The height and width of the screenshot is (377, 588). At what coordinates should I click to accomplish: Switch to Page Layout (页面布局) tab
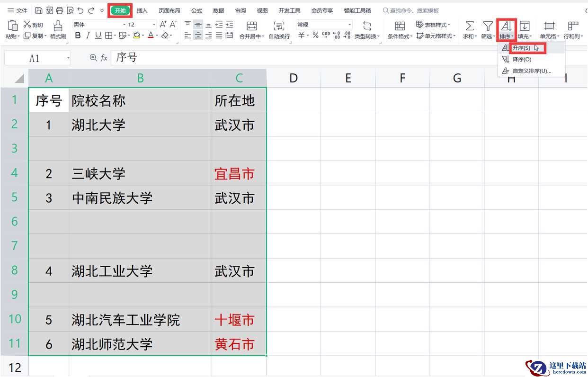[169, 10]
